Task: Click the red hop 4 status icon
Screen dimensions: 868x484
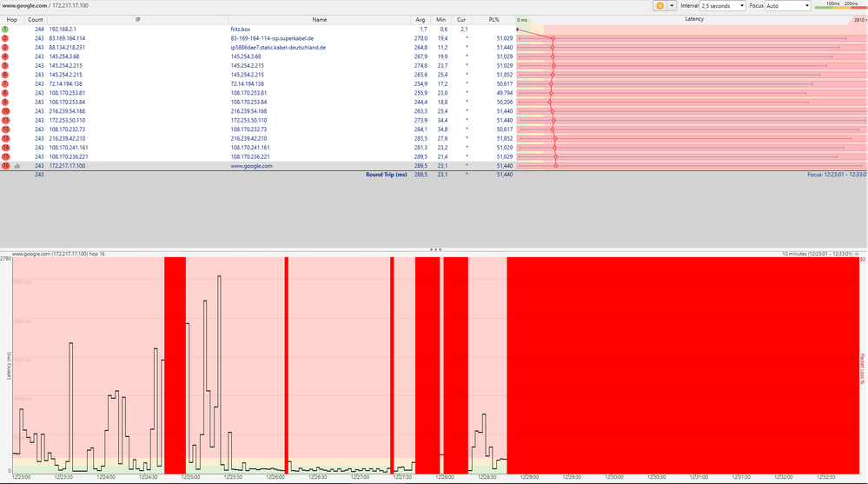Action: coord(5,56)
